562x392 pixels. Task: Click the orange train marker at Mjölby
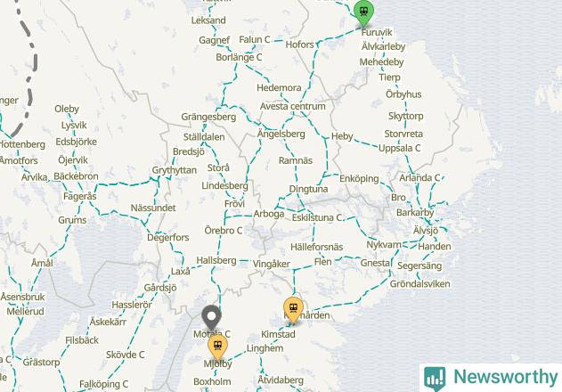pos(217,347)
